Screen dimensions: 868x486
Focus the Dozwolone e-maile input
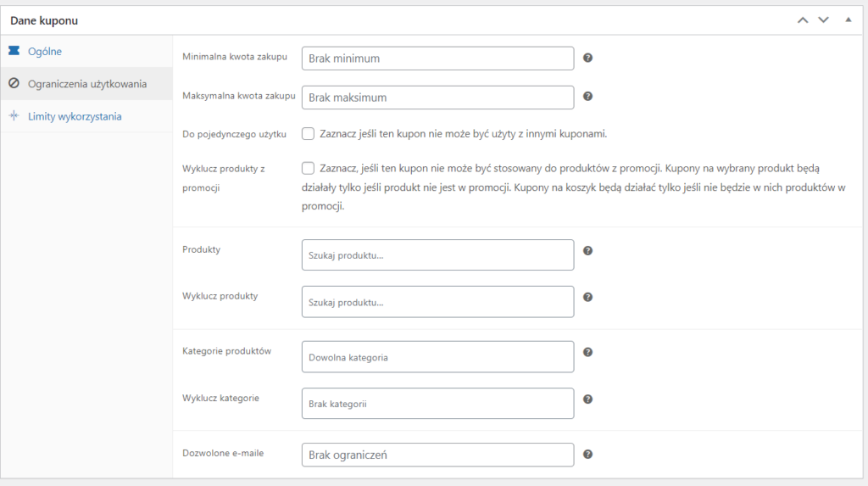pyautogui.click(x=437, y=455)
